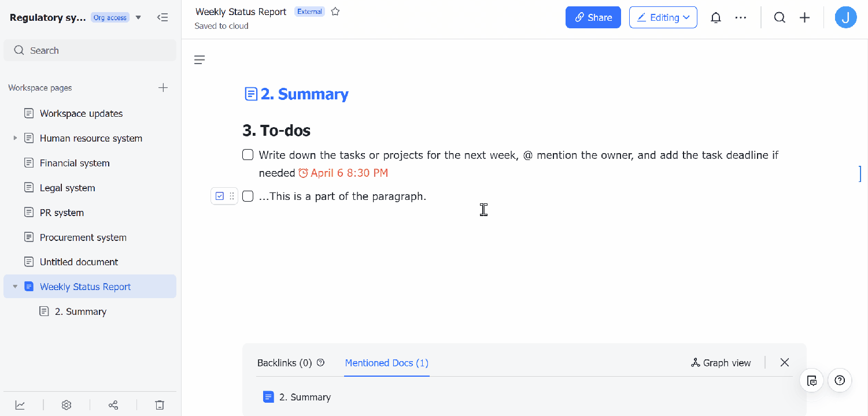Open notifications with the bell icon

716,17
